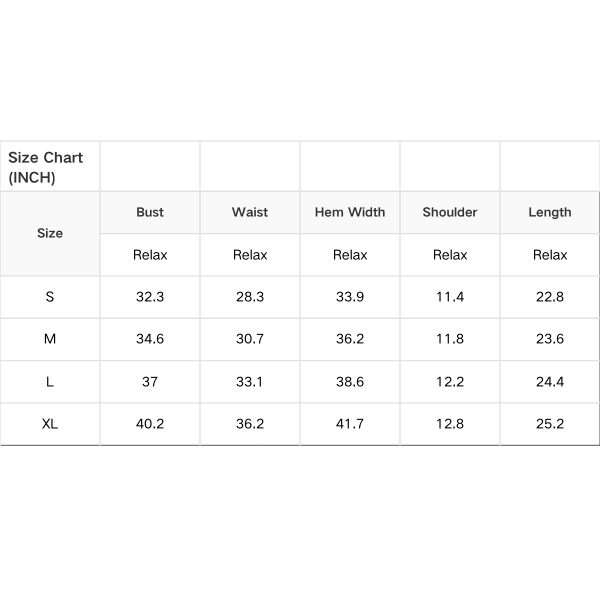Select the Bust column header
Image resolution: width=600 pixels, height=600 pixels.
[150, 212]
